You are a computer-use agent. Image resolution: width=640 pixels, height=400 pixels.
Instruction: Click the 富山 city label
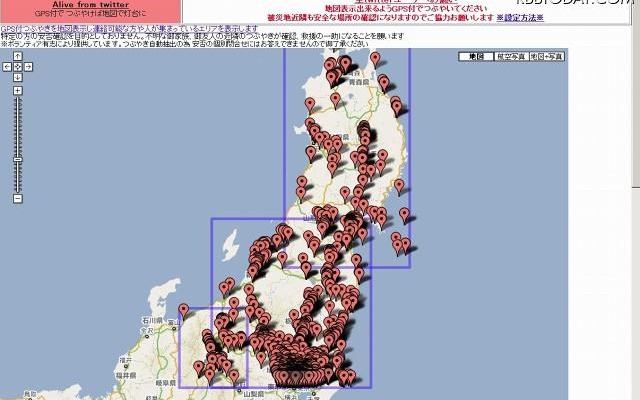(x=175, y=323)
